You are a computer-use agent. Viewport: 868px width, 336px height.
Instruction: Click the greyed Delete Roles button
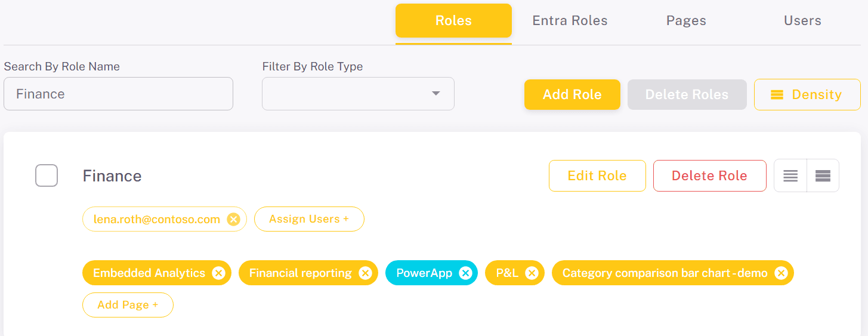tap(687, 94)
